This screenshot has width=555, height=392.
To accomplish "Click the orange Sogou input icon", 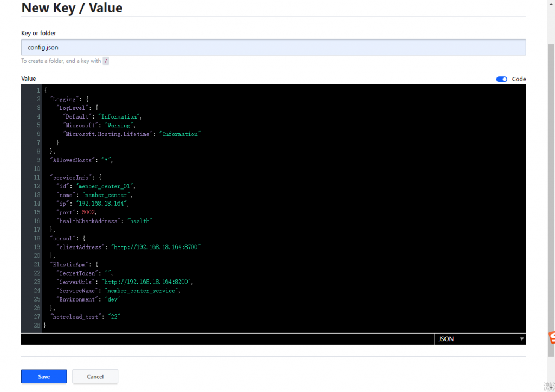I will click(x=551, y=338).
